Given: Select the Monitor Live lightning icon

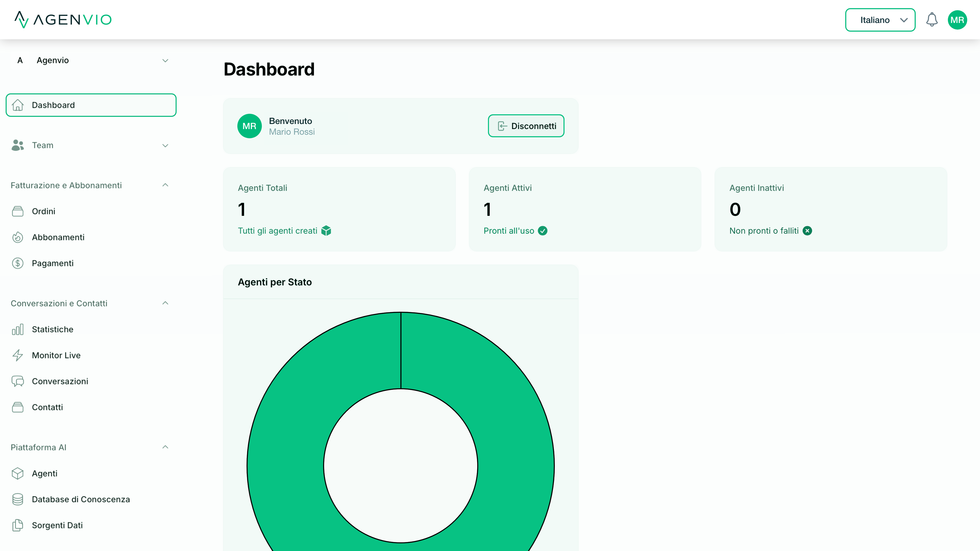Looking at the screenshot, I should pos(18,355).
